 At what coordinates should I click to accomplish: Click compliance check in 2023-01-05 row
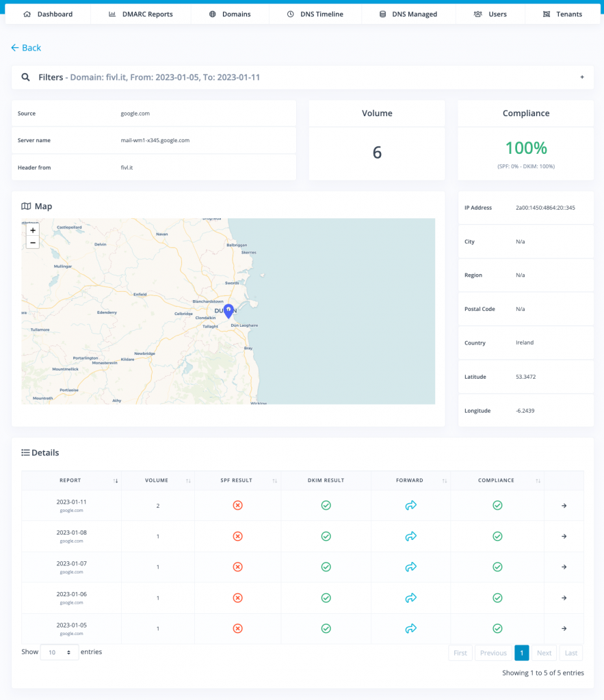[497, 629]
